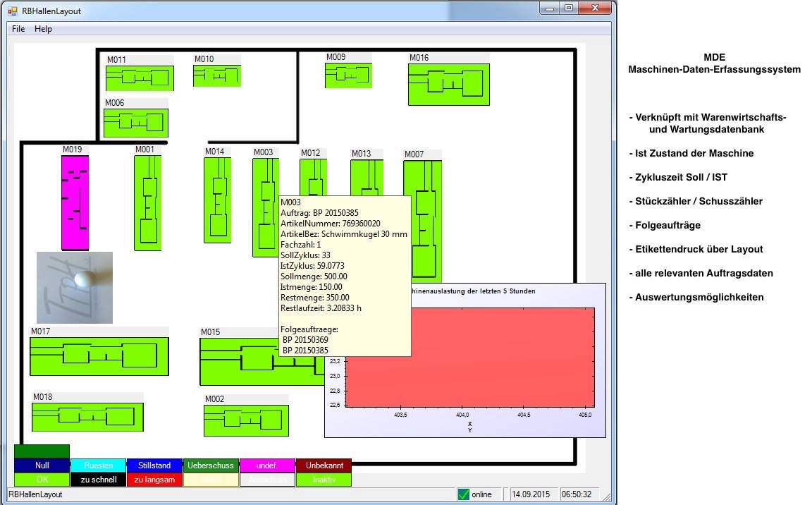Click the Auftrag BP 20150385 tooltip line

[319, 213]
